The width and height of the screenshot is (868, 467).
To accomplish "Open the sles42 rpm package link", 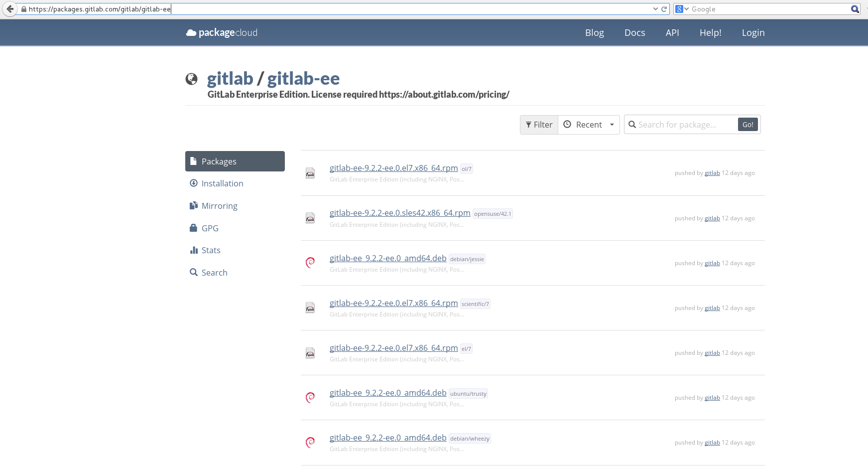I will click(400, 213).
